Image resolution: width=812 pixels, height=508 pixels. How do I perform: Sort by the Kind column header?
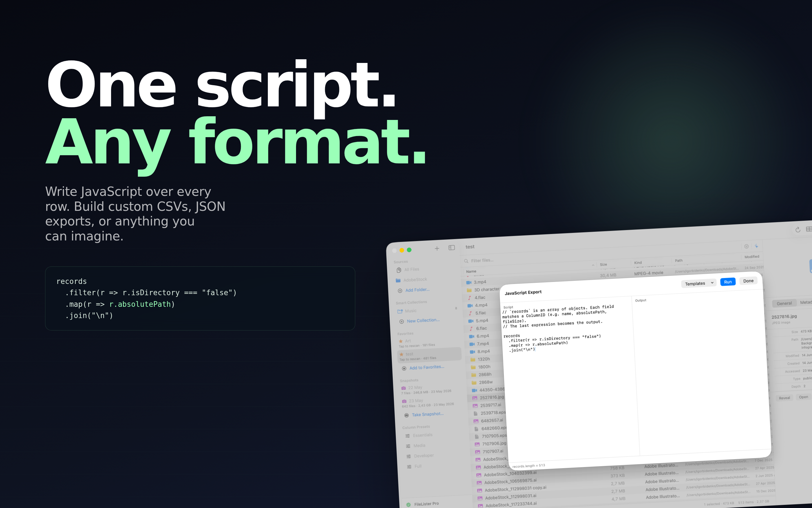638,263
